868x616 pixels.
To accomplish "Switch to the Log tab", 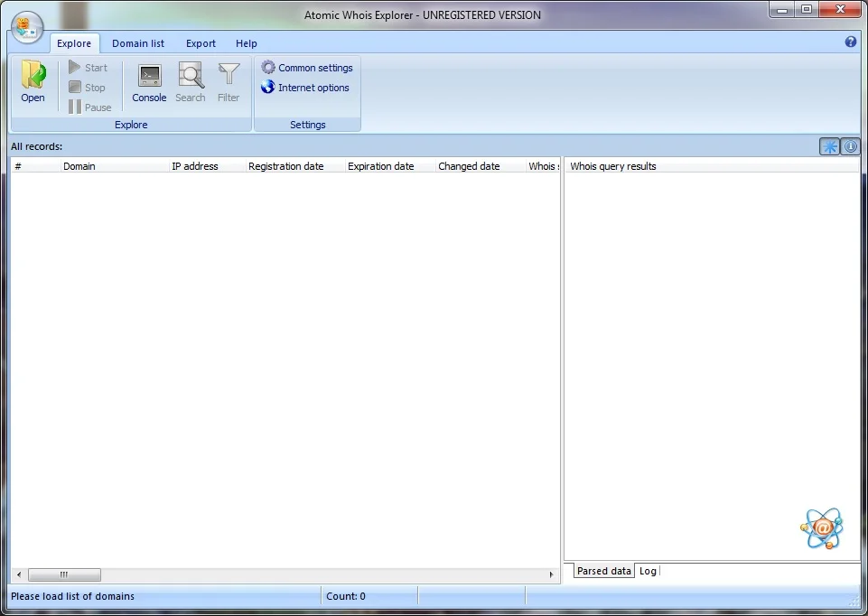I will pyautogui.click(x=648, y=571).
